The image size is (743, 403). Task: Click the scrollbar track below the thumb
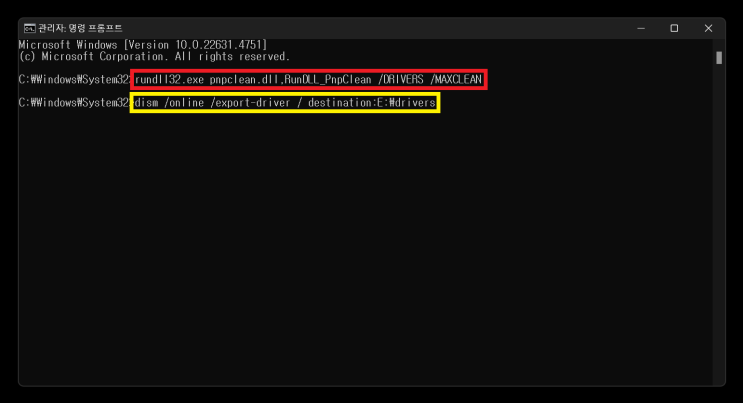pyautogui.click(x=719, y=223)
